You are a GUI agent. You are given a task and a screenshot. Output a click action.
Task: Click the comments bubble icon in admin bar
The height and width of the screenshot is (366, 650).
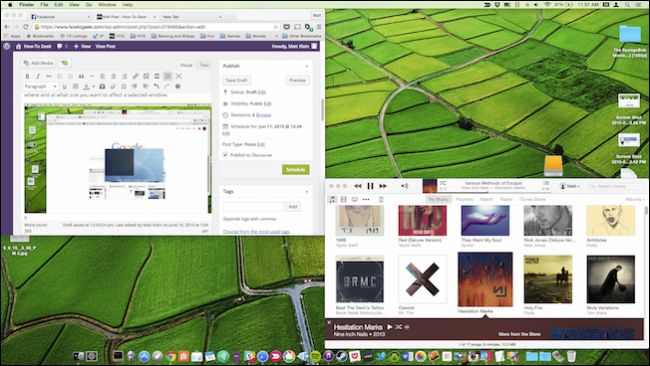[x=59, y=46]
